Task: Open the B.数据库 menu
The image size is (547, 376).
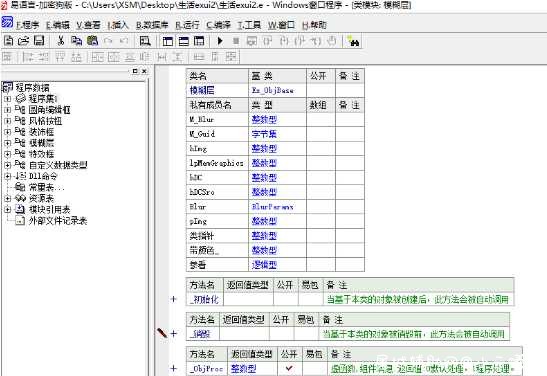Action: [152, 25]
